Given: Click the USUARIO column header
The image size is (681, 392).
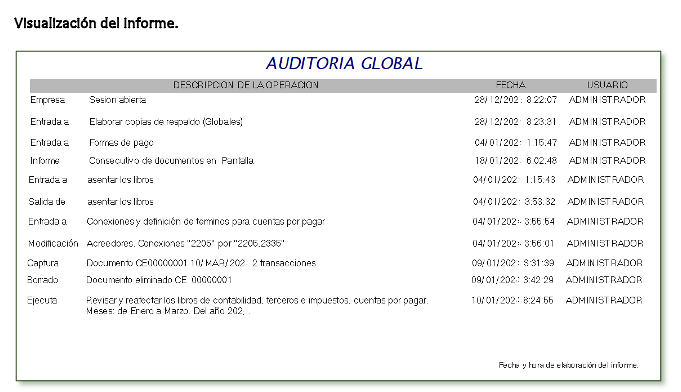Looking at the screenshot, I should [x=607, y=85].
